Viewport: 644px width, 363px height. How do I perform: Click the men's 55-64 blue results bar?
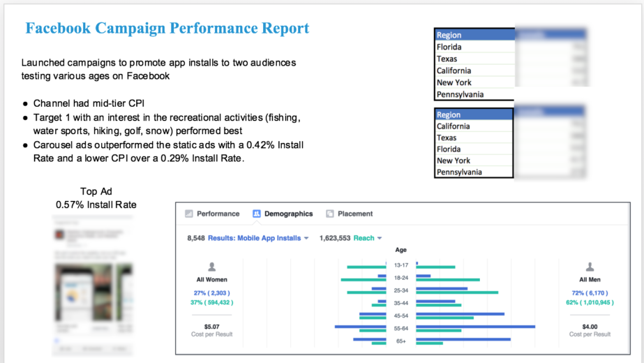tap(476, 327)
